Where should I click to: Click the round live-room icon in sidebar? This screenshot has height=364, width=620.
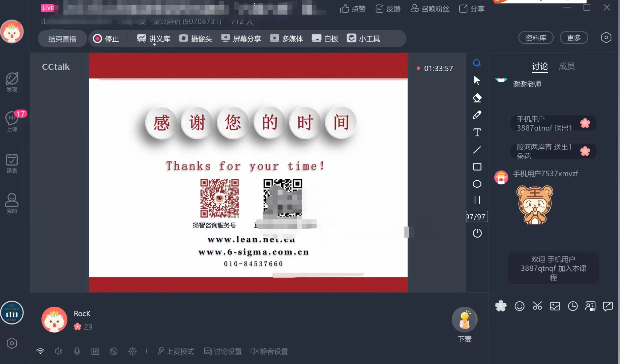tap(12, 313)
